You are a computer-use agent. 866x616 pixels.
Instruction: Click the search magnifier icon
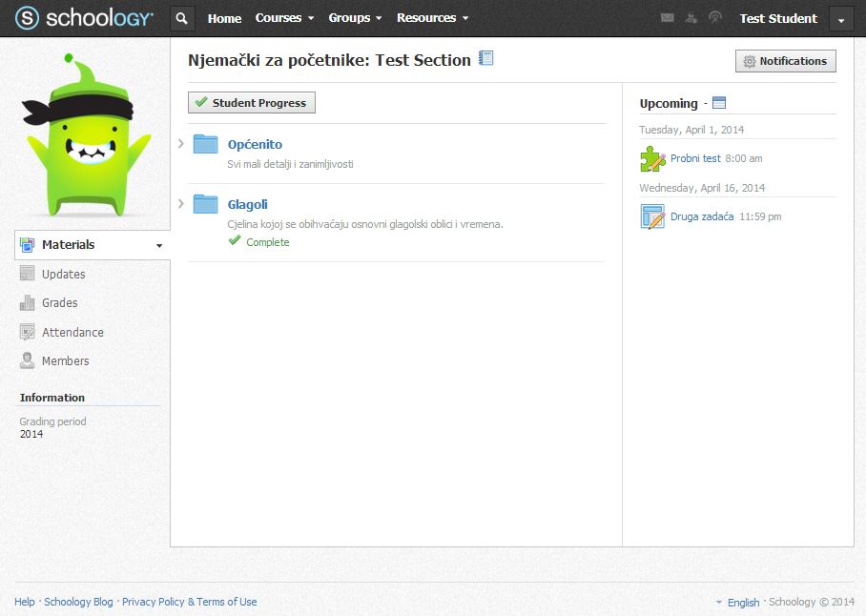click(183, 18)
